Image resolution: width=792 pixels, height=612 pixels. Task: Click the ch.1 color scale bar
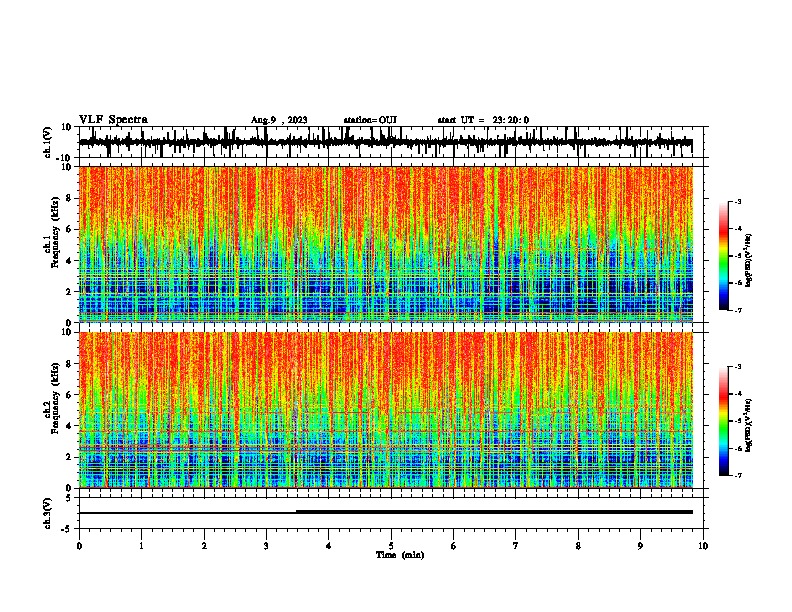[724, 256]
